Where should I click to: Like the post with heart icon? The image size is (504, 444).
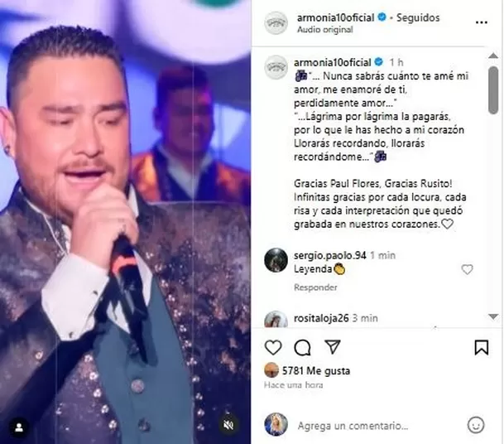(x=273, y=347)
